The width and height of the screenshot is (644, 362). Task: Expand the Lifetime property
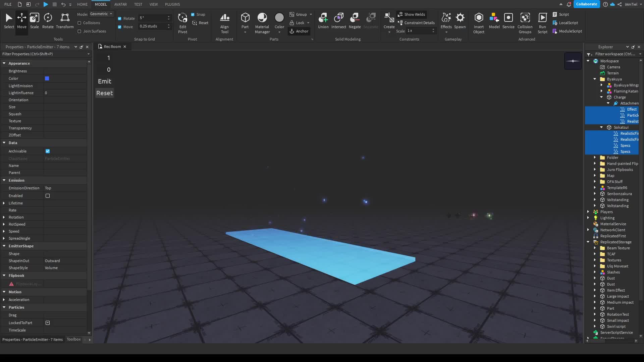coord(4,203)
